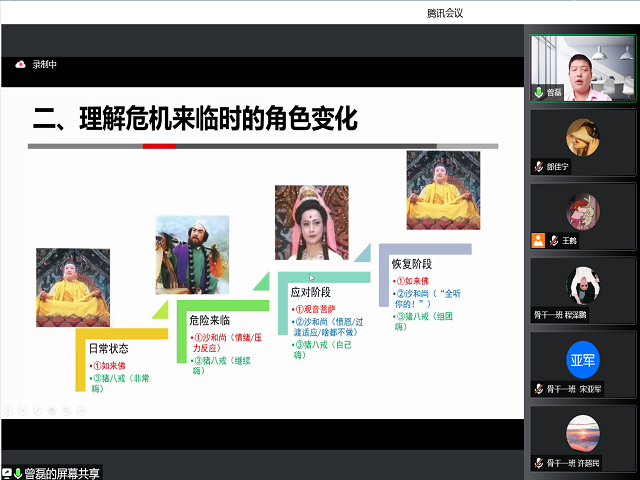Click the orange host badge icon for 王鹤
The width and height of the screenshot is (640, 480).
pos(538,240)
